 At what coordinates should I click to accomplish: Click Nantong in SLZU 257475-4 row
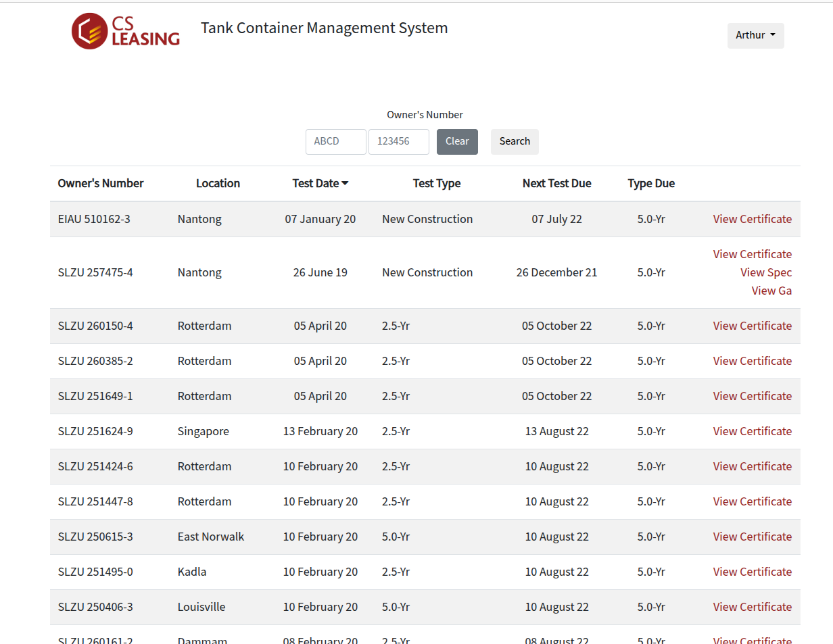(x=199, y=272)
